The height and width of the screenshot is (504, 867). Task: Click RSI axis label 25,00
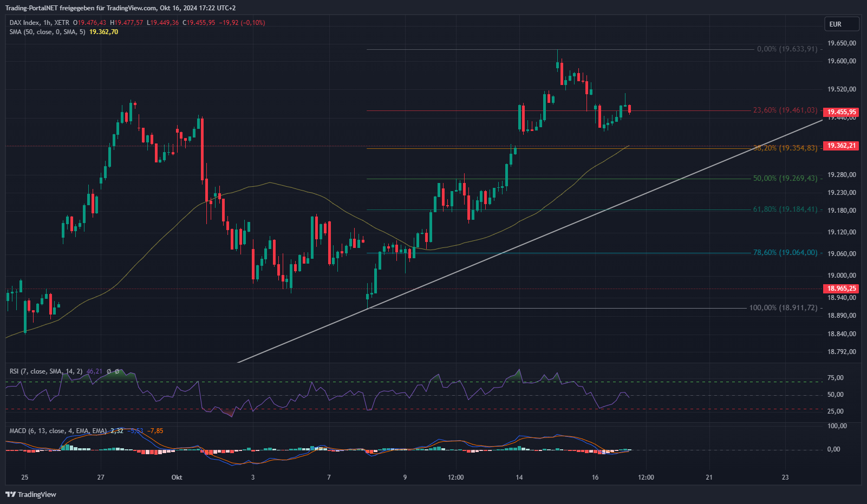(x=835, y=411)
